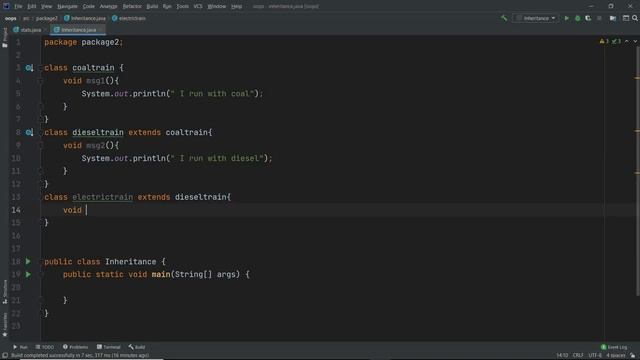Go to previous highlighted error arrow

click(627, 41)
